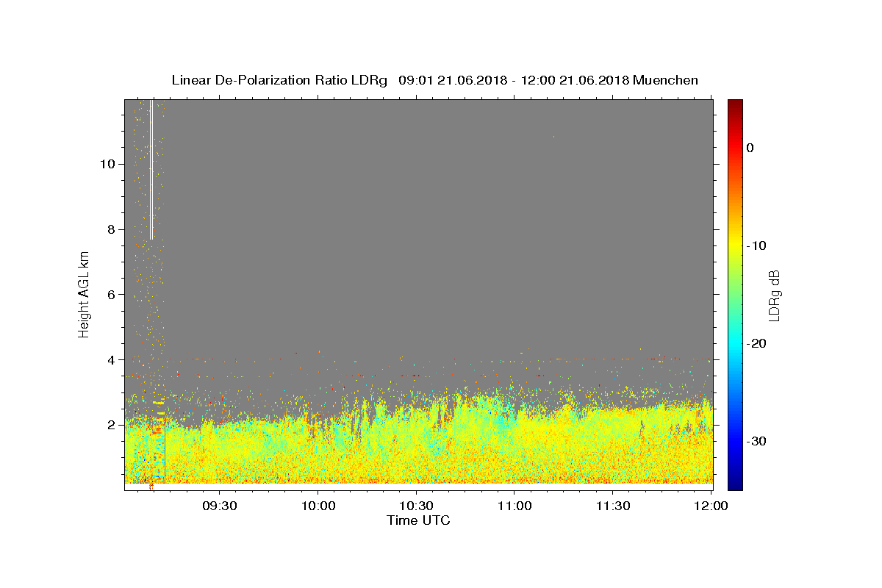Image resolution: width=882 pixels, height=588 pixels.
Task: Click the white vertical line near the 8 km height tick
Action: click(x=151, y=169)
